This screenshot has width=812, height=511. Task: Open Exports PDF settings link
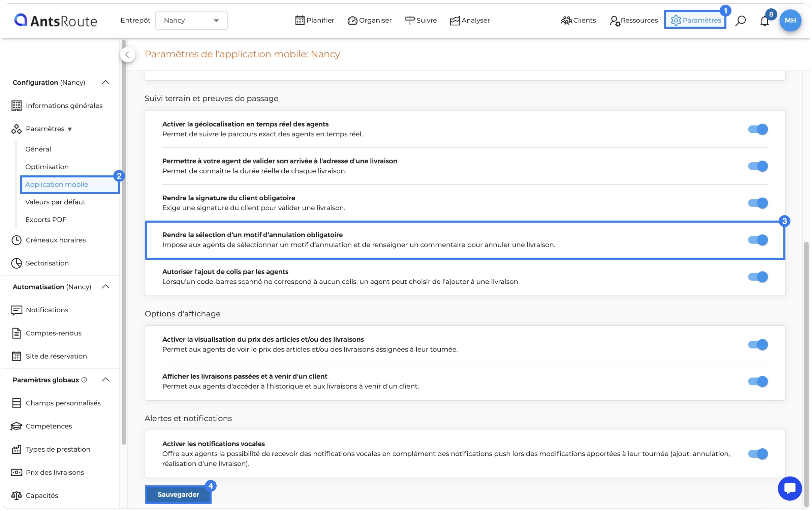[x=46, y=219]
